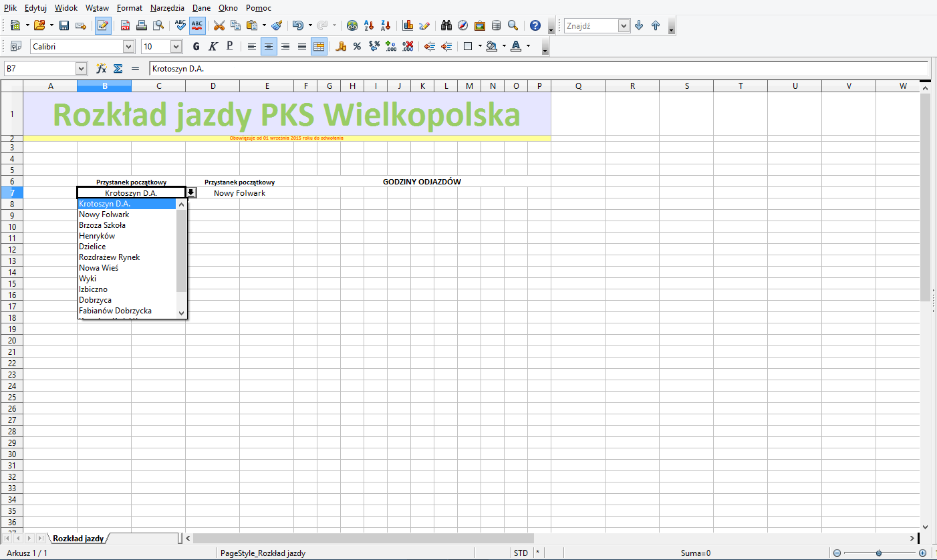This screenshot has height=560, width=937.
Task: Click the Cut scissors icon
Action: 219,25
